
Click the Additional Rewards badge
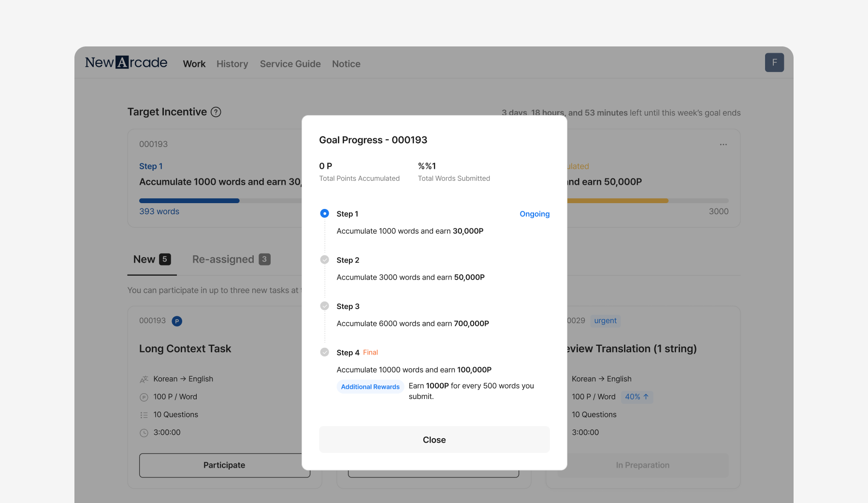(370, 387)
